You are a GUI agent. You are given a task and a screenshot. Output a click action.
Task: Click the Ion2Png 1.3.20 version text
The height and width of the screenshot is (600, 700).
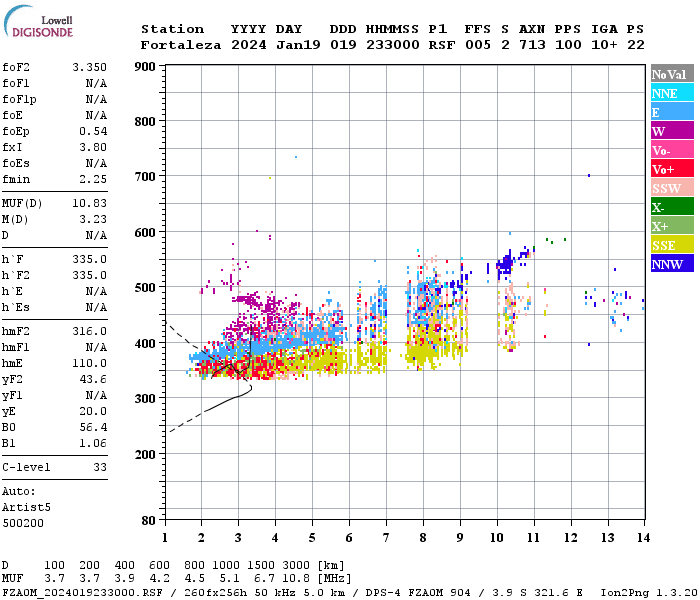(x=649, y=593)
